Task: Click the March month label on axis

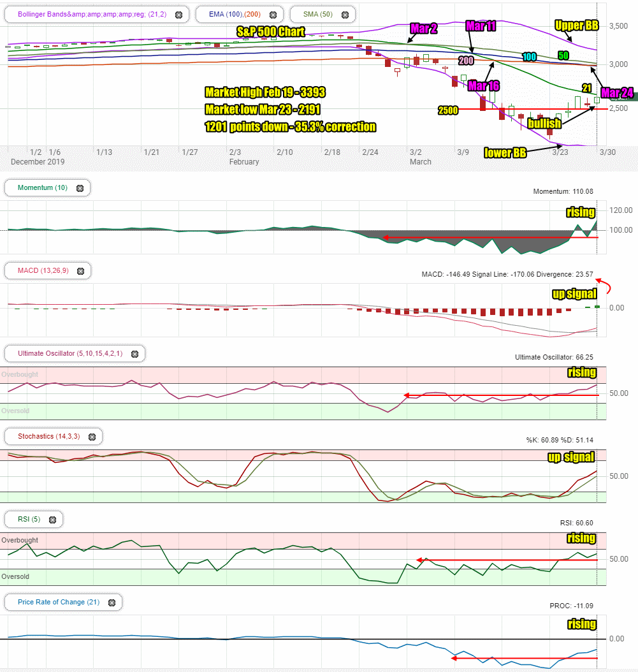Action: point(420,162)
